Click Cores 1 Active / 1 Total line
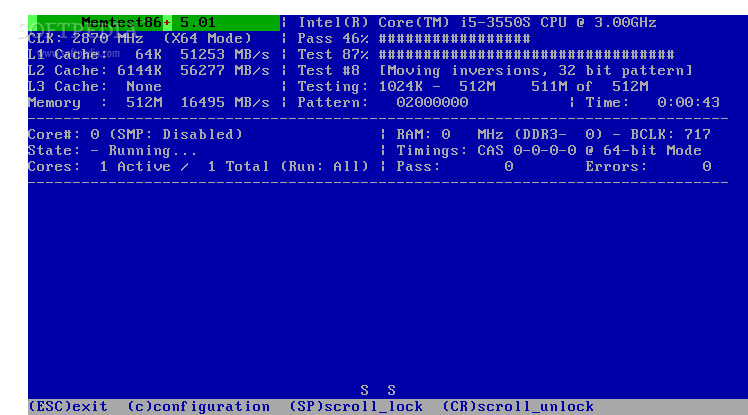This screenshot has height=415, width=748. 198,166
